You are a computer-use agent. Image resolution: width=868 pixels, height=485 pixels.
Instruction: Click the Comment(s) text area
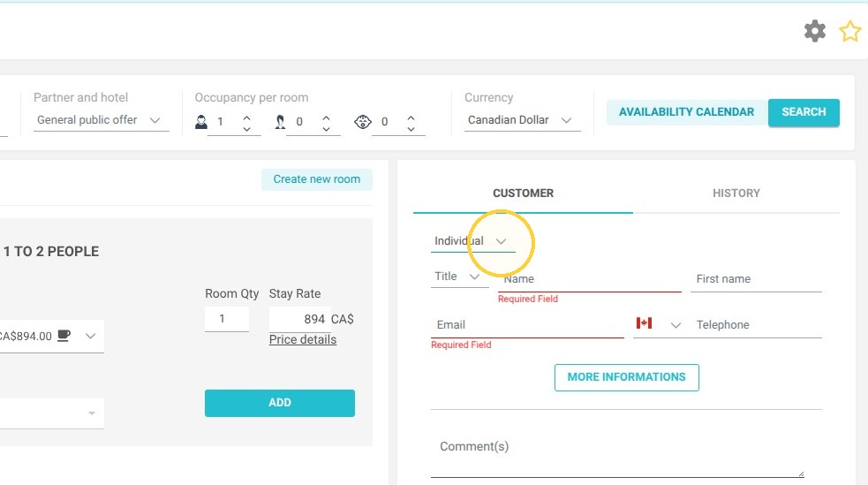pyautogui.click(x=618, y=455)
